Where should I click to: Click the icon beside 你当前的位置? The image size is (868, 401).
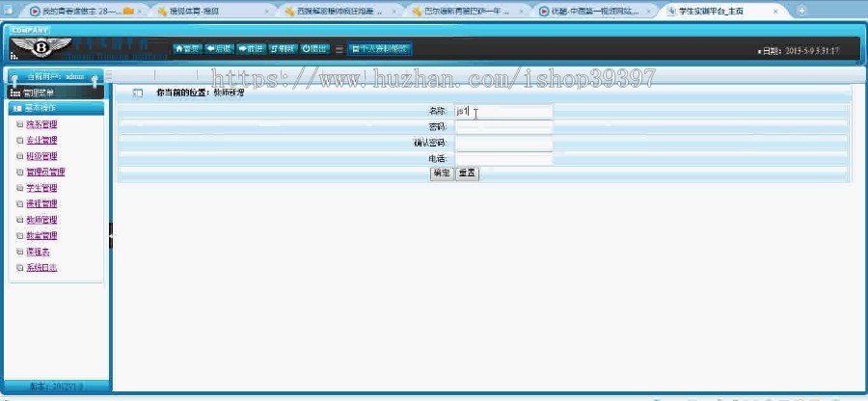138,94
